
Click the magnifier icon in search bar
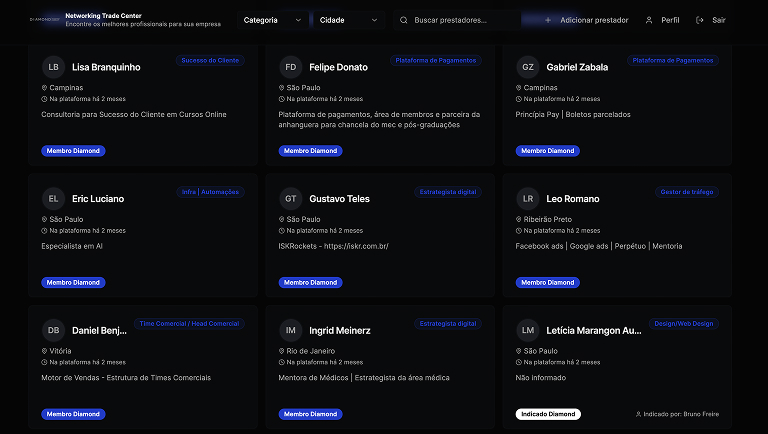[404, 20]
